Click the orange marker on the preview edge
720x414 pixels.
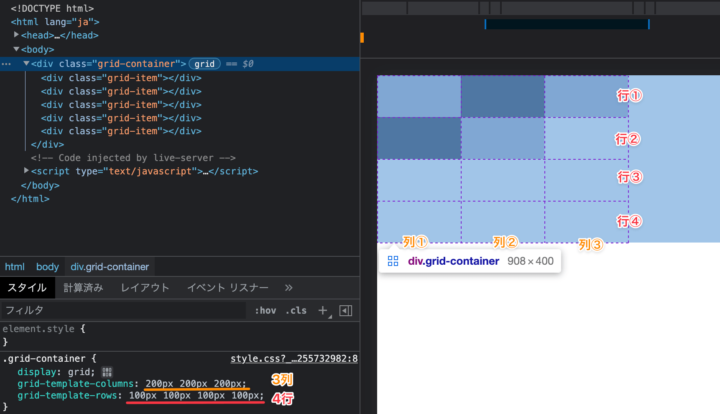point(362,38)
